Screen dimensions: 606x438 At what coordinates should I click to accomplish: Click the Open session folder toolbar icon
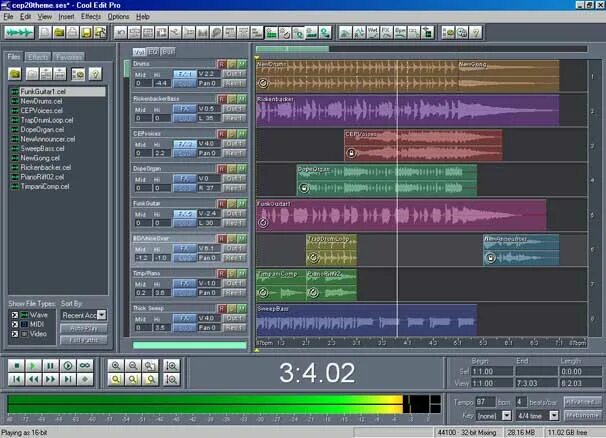coord(59,32)
